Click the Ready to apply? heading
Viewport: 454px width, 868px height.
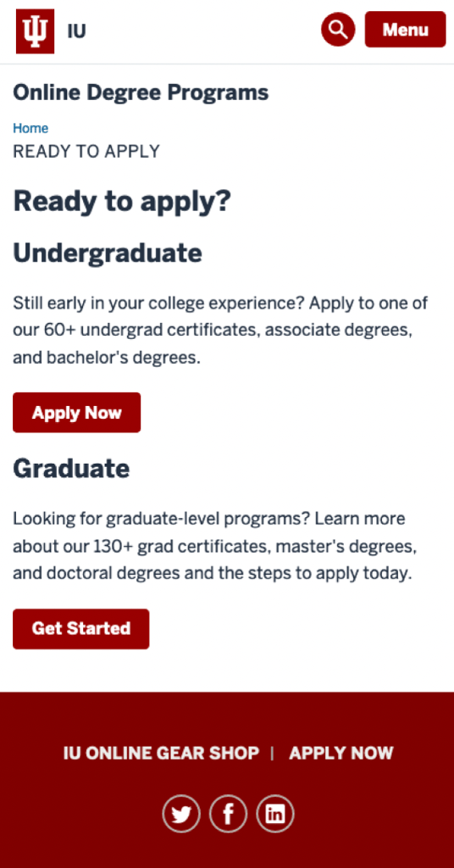tap(122, 202)
